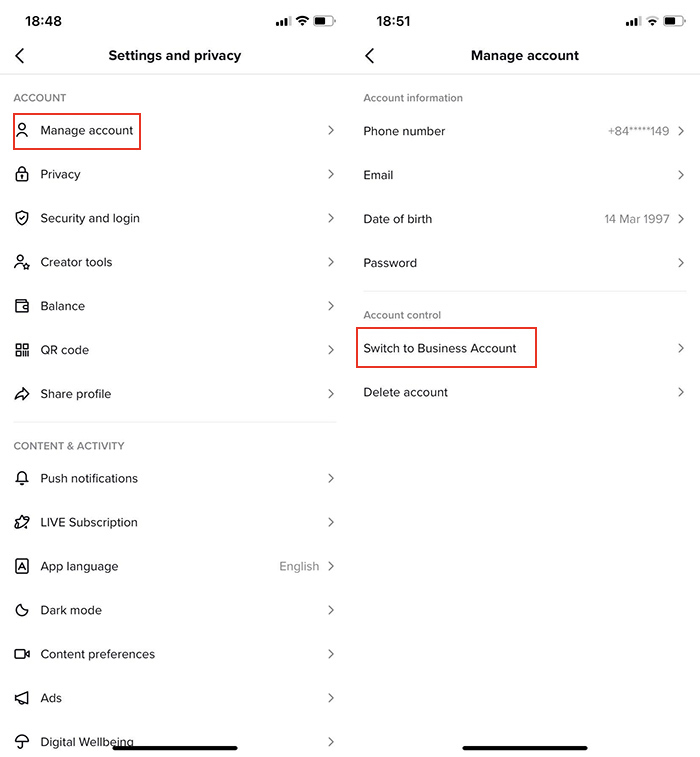Open App language English chevron

pyautogui.click(x=331, y=566)
